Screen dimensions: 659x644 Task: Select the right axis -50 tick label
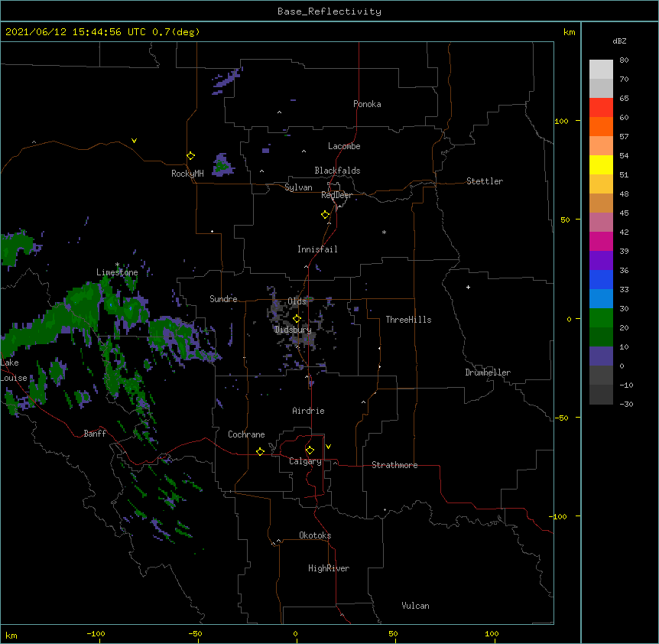click(x=561, y=418)
